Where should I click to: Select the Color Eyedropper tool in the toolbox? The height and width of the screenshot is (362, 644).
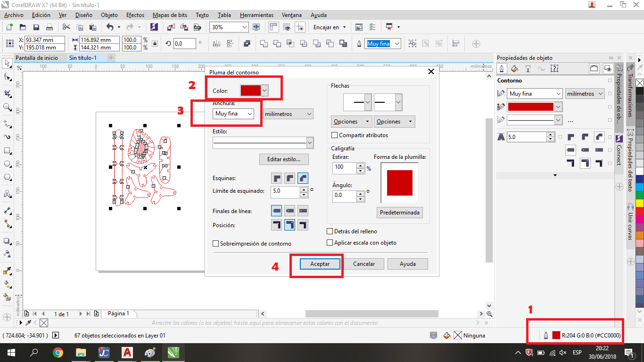pos(7,271)
